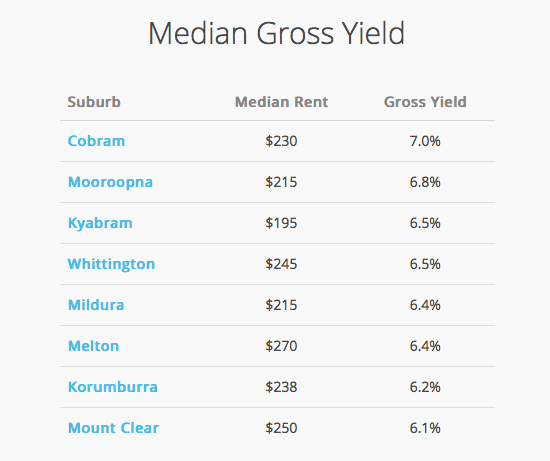Open the Mooroopna suburb link
This screenshot has width=550, height=461.
coord(110,182)
